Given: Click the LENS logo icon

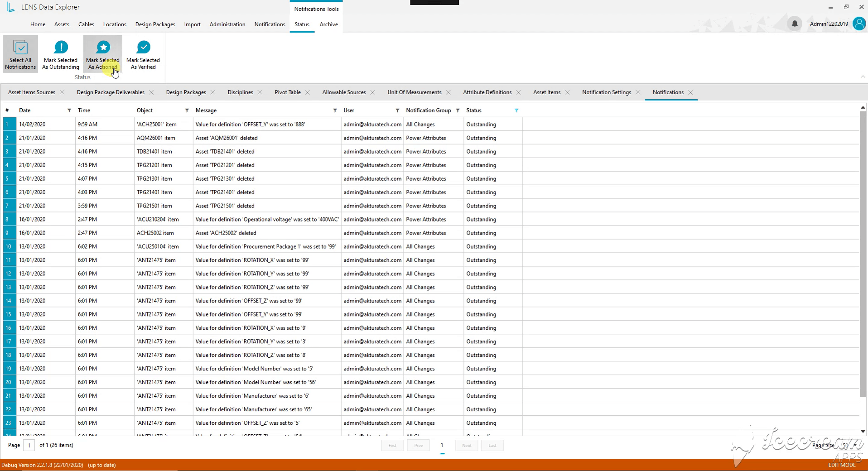Looking at the screenshot, I should coord(11,7).
